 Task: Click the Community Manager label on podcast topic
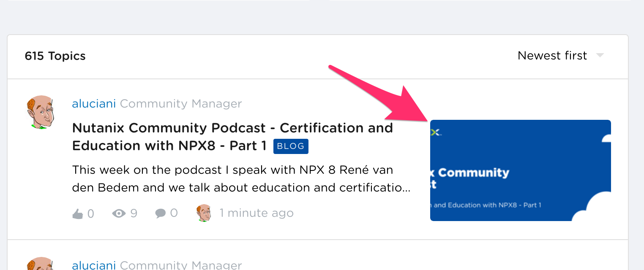click(x=181, y=103)
